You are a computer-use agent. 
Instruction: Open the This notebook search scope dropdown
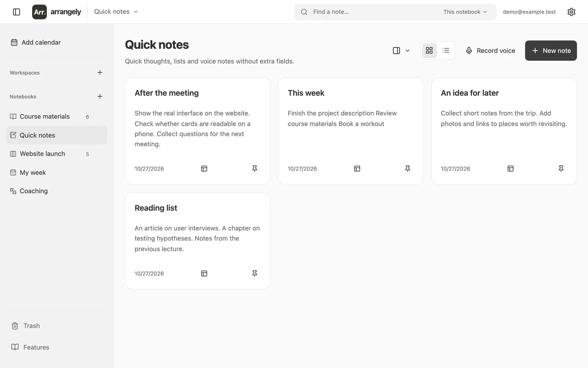click(465, 12)
